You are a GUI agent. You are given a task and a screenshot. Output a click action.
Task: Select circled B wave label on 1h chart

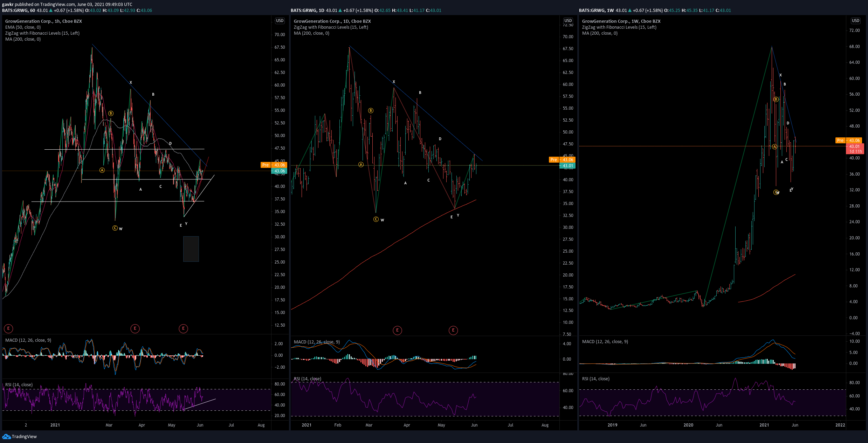tap(111, 113)
